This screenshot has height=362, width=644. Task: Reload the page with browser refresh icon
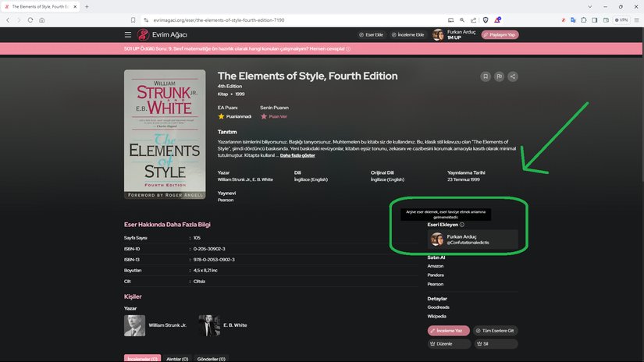(30, 20)
